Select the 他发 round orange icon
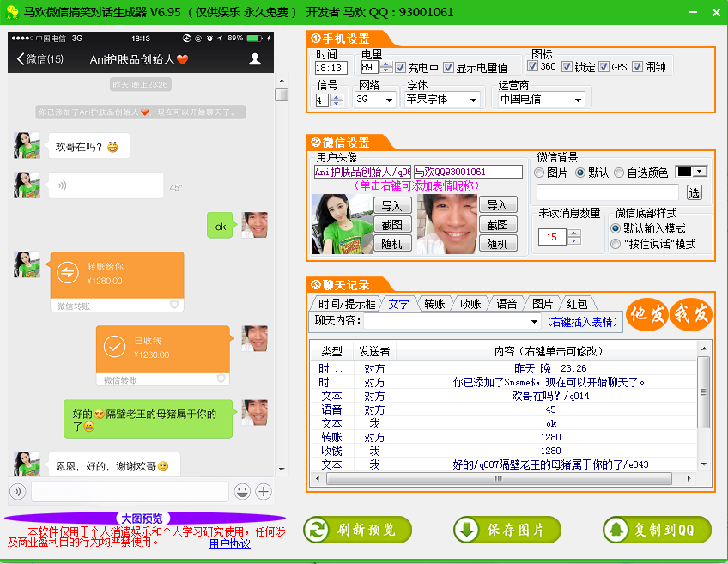 649,315
